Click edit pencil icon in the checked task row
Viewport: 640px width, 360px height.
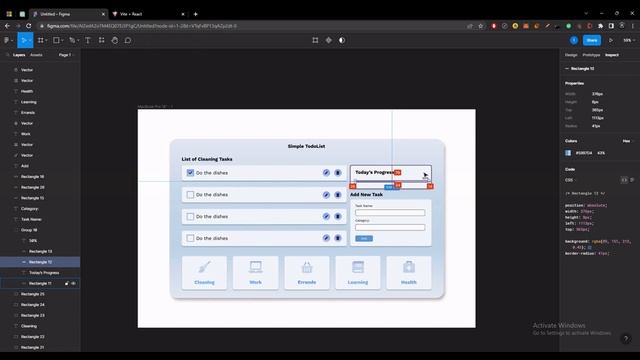pyautogui.click(x=326, y=173)
